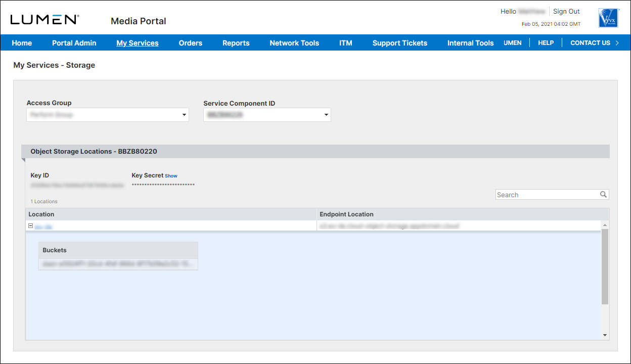Click the Buckets header
631x364 pixels.
pyautogui.click(x=118, y=250)
